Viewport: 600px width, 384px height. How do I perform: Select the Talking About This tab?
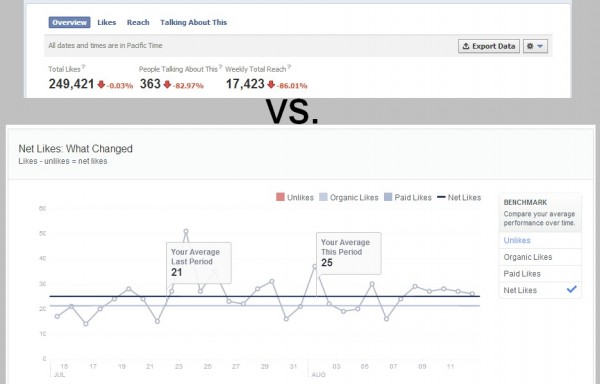pyautogui.click(x=194, y=22)
